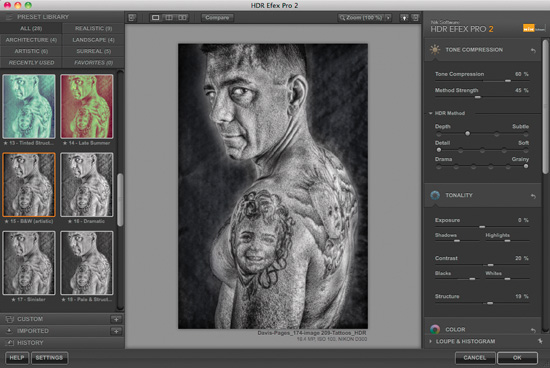Apply the 13 - Tinted Structure preset thumbnail

29,106
